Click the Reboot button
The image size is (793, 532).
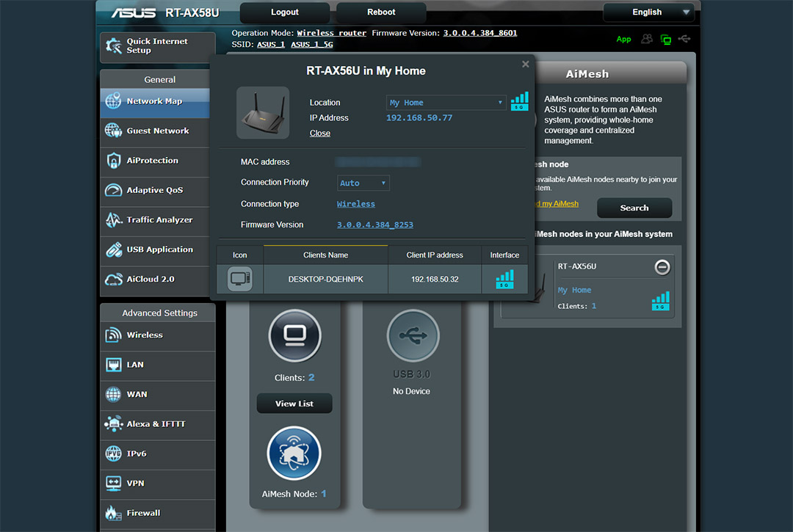381,12
